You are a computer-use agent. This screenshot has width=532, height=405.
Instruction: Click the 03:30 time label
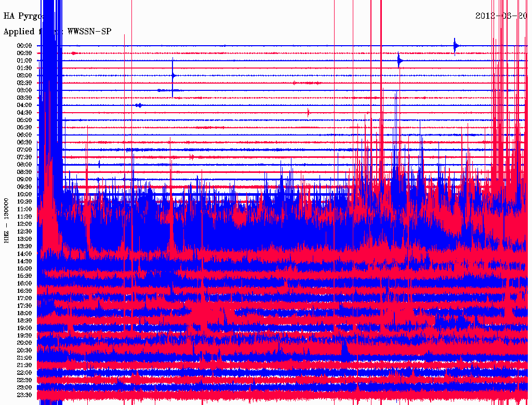pos(24,98)
